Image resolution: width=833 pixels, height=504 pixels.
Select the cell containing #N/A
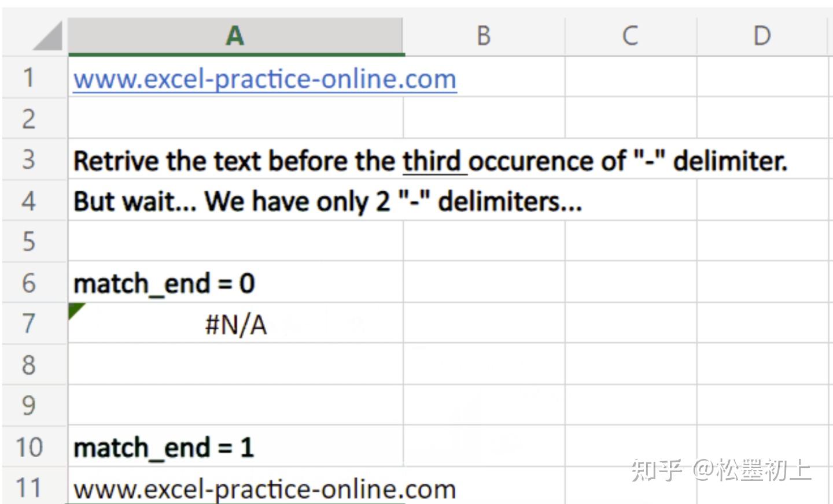tap(234, 324)
